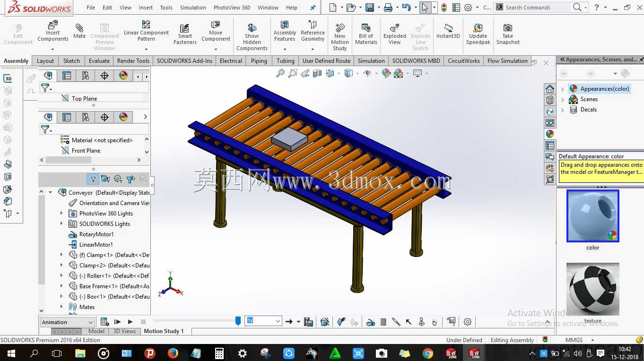The height and width of the screenshot is (361, 644).
Task: Select Move Component tool
Action: (x=216, y=31)
